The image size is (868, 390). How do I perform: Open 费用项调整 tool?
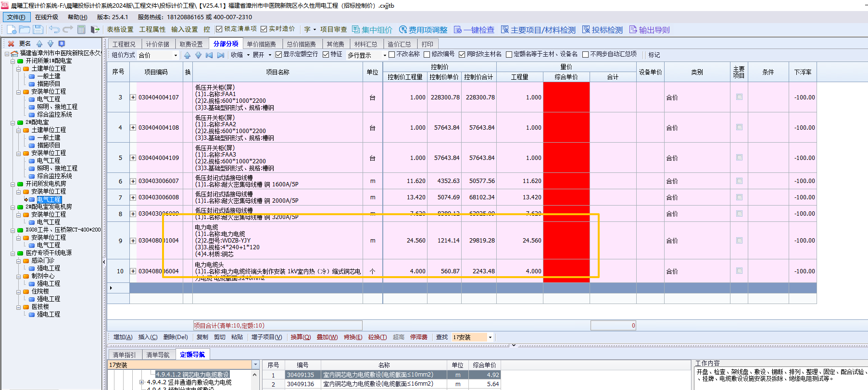[x=423, y=30]
